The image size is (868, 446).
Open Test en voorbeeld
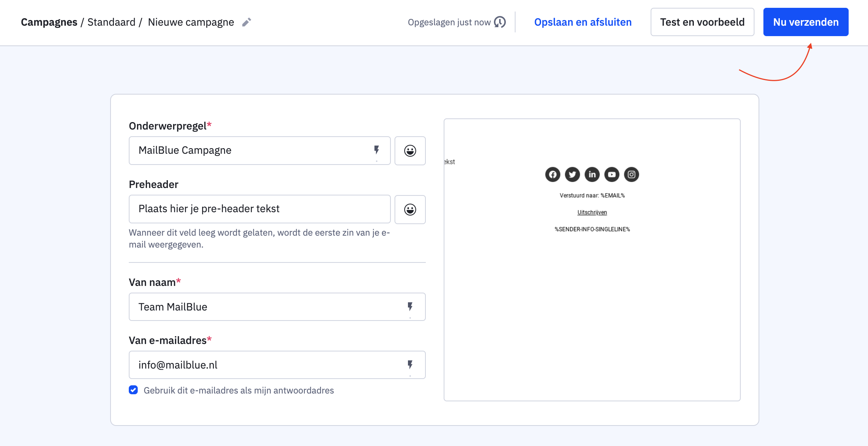point(702,22)
